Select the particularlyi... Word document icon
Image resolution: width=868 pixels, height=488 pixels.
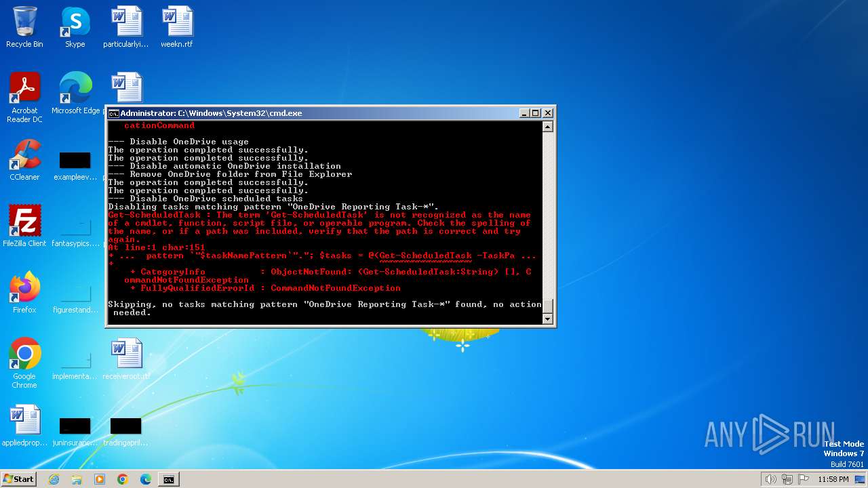point(126,27)
